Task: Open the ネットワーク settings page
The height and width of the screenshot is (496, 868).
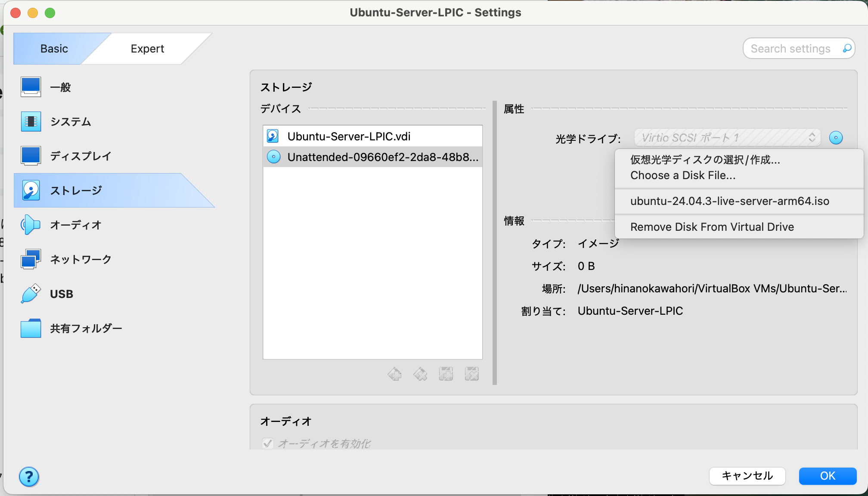Action: pyautogui.click(x=80, y=259)
